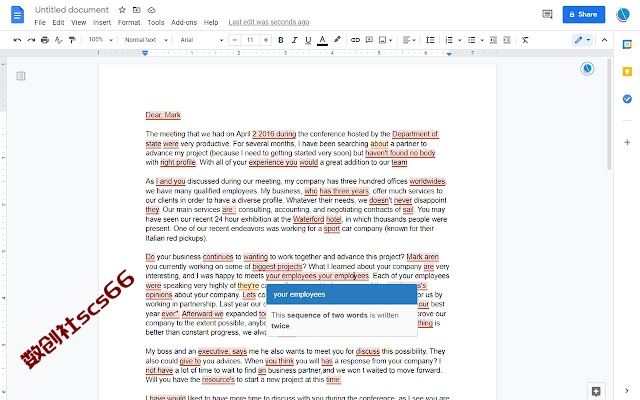Select the Paint format roller tool
This screenshot has height=400, width=640.
click(72, 40)
